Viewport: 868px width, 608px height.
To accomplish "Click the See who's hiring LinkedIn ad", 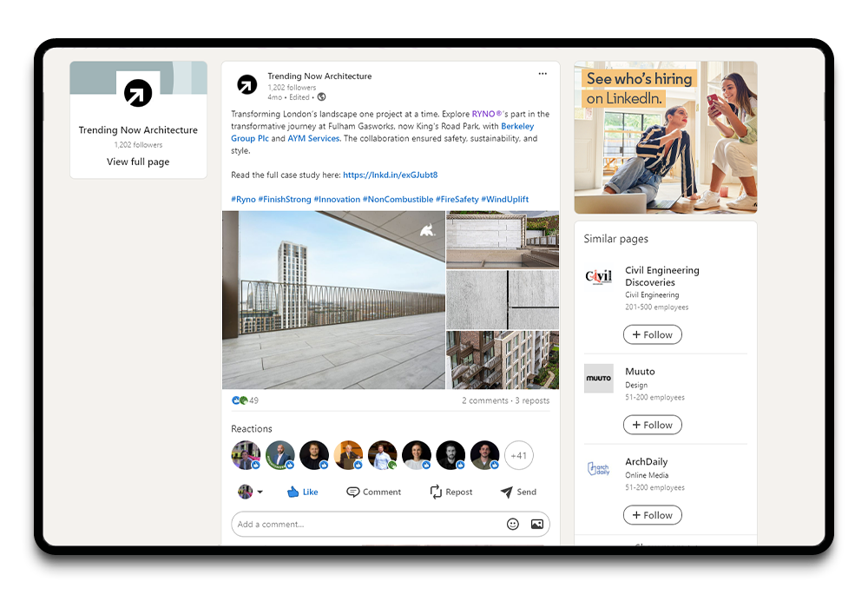I will click(666, 137).
